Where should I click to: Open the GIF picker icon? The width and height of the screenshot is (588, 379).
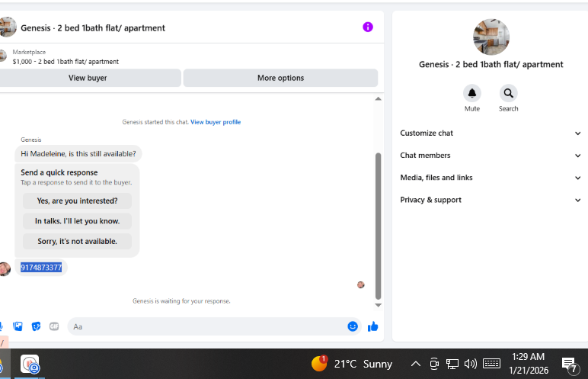54,326
